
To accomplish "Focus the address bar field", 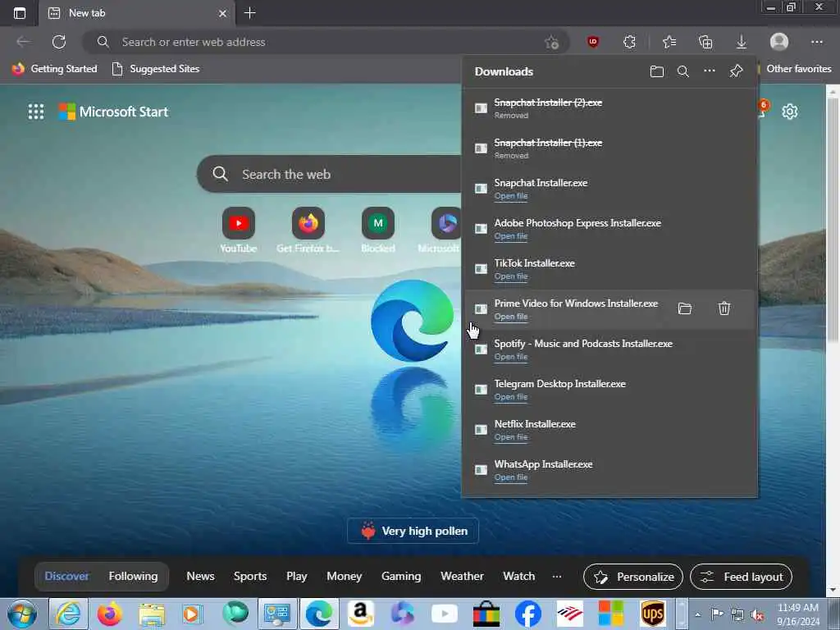I will pos(326,42).
